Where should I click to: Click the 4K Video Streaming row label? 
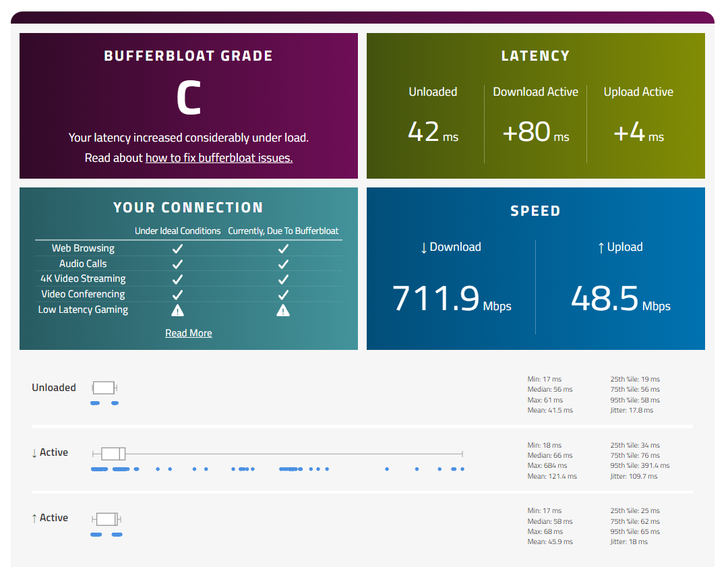click(83, 278)
